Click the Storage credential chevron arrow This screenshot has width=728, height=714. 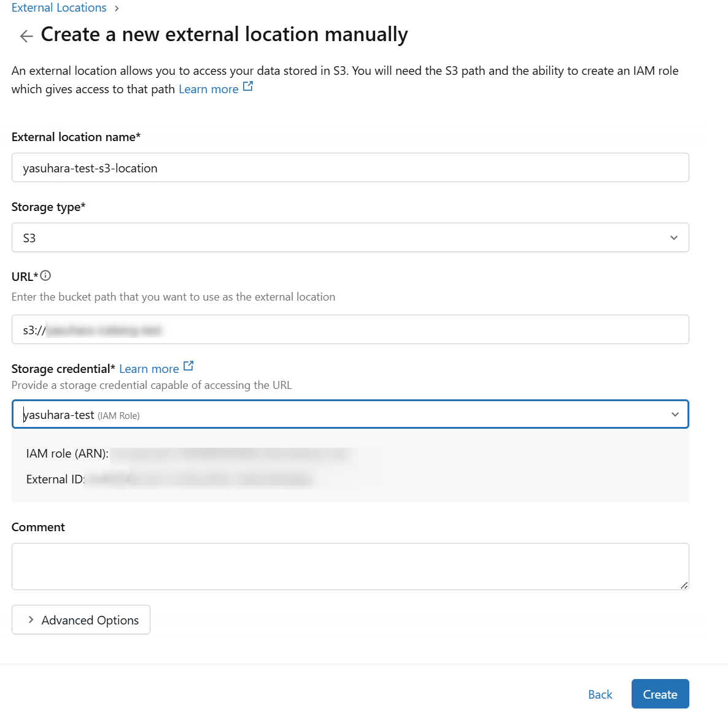tap(675, 415)
